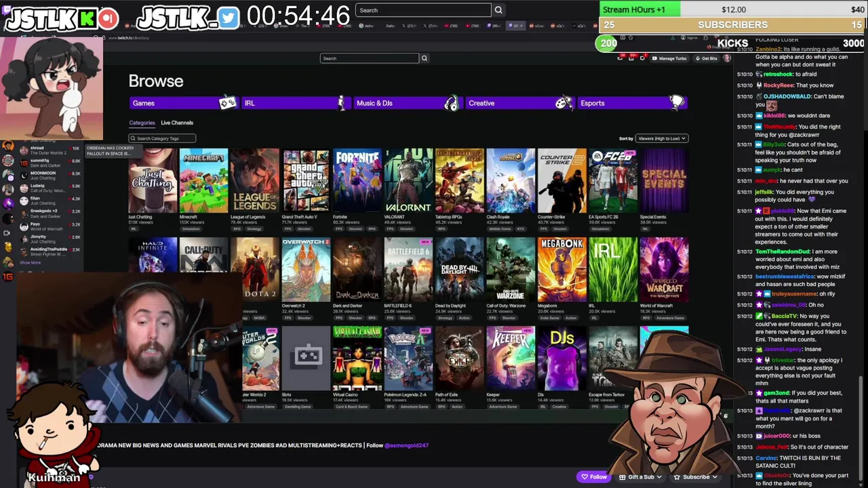
Task: Open the Pokémon Legends: Z-A cover
Action: point(408,359)
